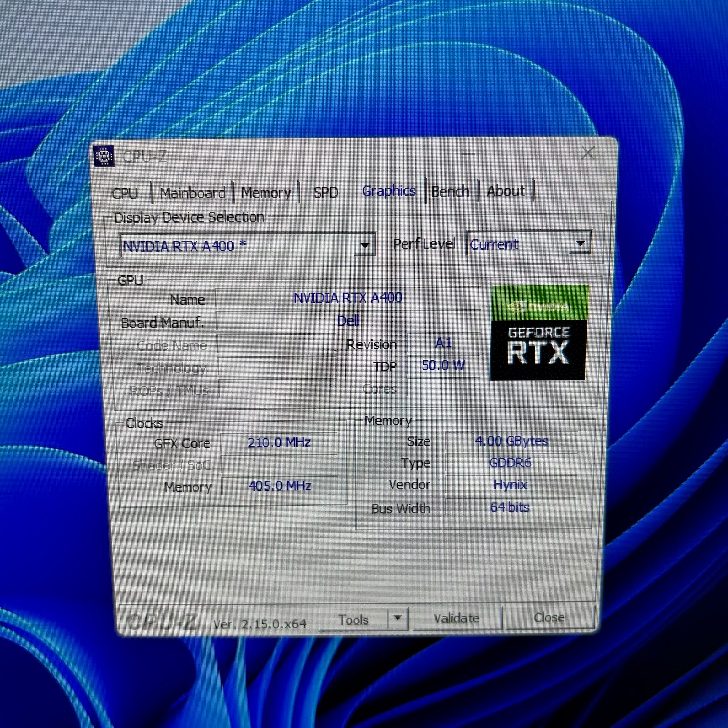Open the About tab
The height and width of the screenshot is (728, 728).
point(505,191)
